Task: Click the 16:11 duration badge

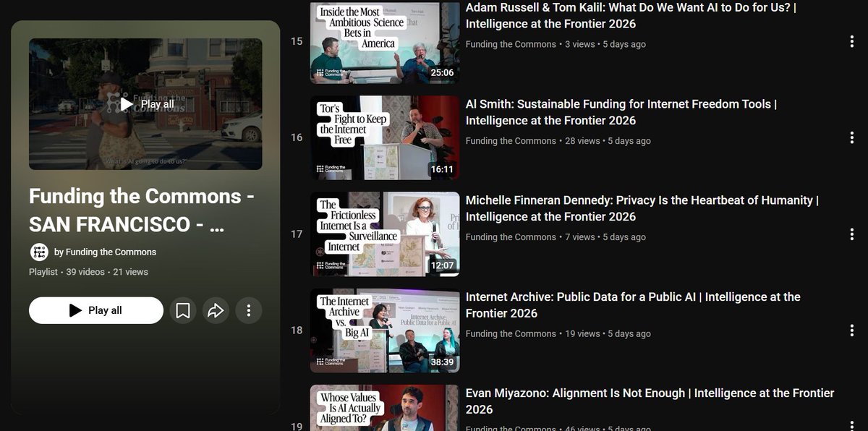Action: click(442, 169)
